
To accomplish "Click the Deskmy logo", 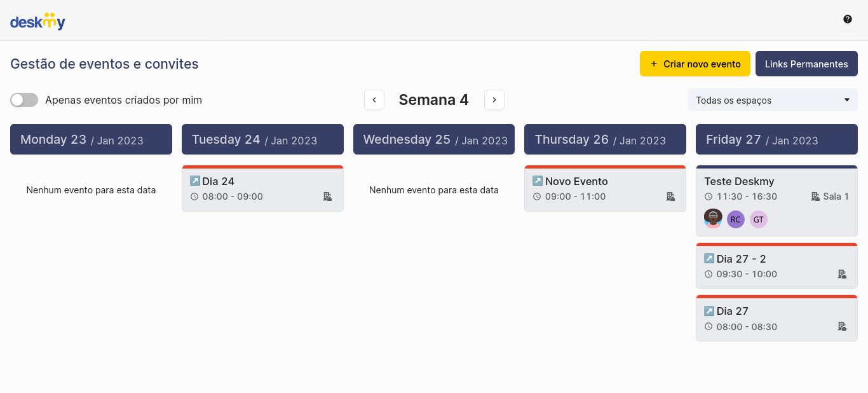I will click(x=37, y=22).
